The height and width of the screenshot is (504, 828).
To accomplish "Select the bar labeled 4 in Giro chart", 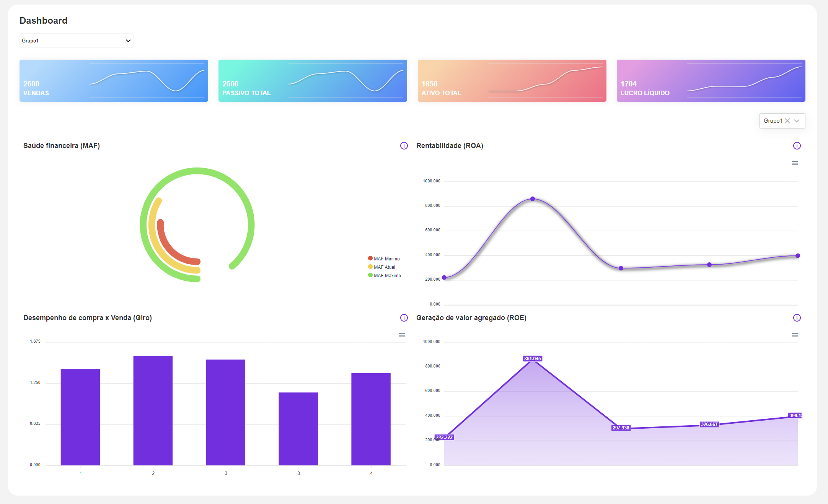I will coord(371,419).
